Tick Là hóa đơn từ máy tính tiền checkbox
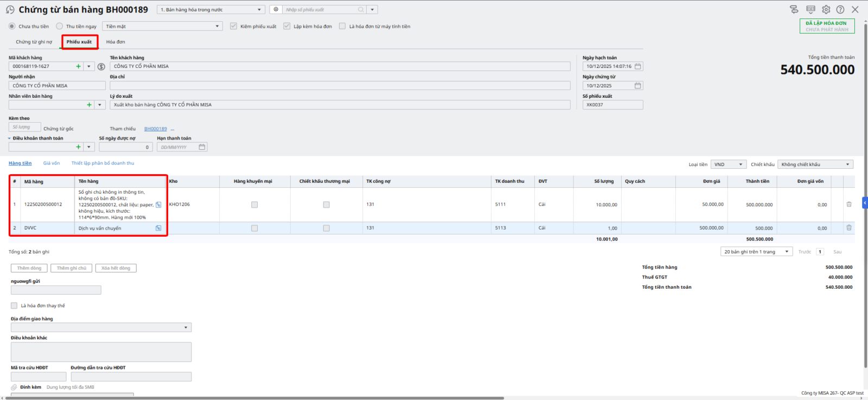 point(342,26)
